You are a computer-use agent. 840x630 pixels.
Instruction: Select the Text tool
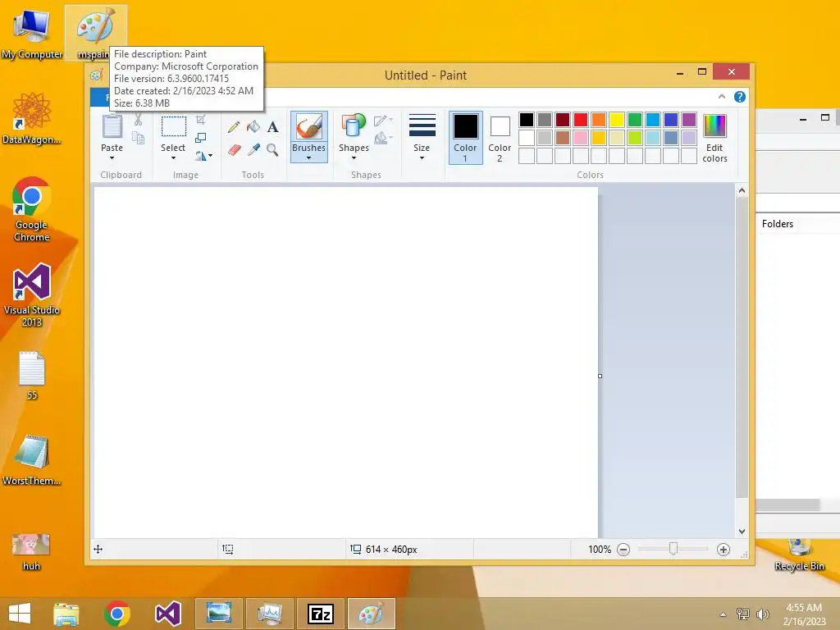[x=272, y=127]
